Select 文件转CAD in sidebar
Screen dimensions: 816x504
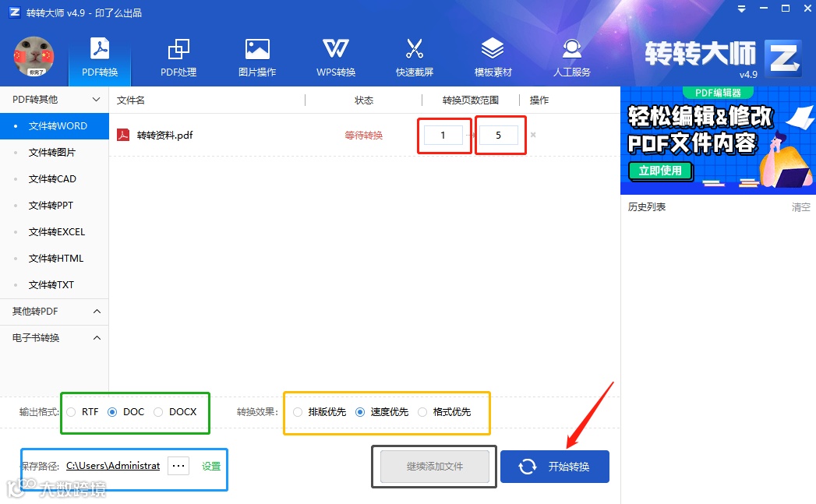coord(54,179)
